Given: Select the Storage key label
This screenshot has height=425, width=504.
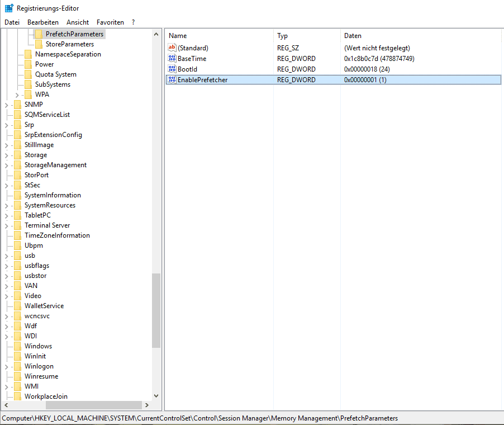Looking at the screenshot, I should pyautogui.click(x=36, y=155).
